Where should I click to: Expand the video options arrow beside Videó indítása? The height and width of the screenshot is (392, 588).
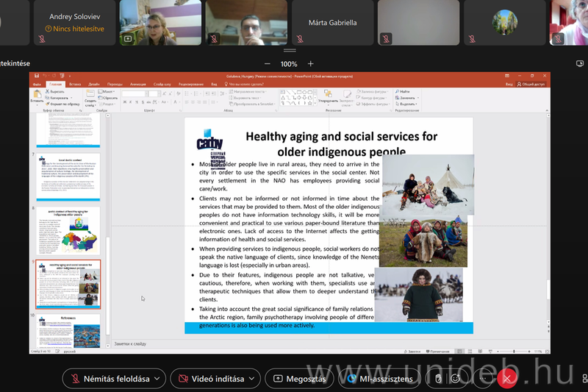253,379
